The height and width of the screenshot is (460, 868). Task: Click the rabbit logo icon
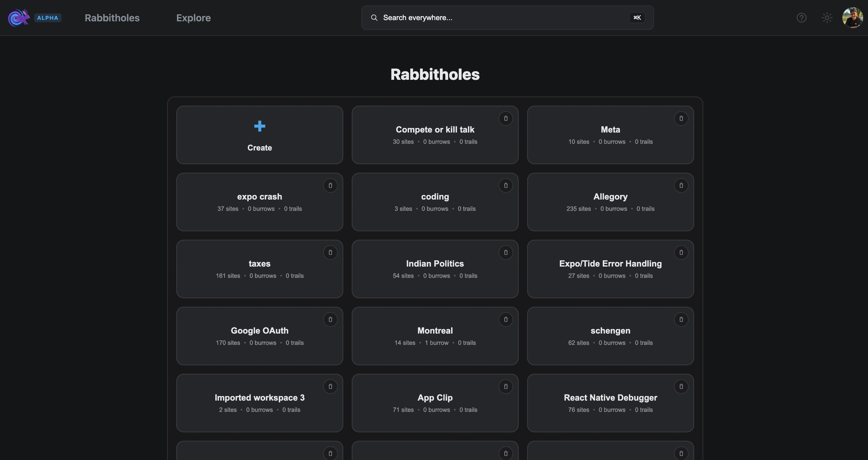19,18
